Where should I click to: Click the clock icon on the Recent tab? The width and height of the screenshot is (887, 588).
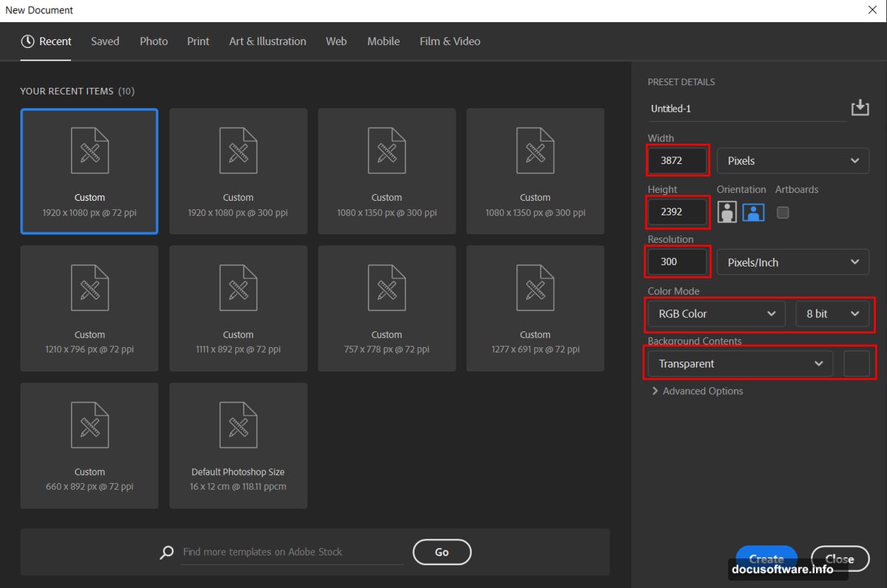tap(27, 41)
